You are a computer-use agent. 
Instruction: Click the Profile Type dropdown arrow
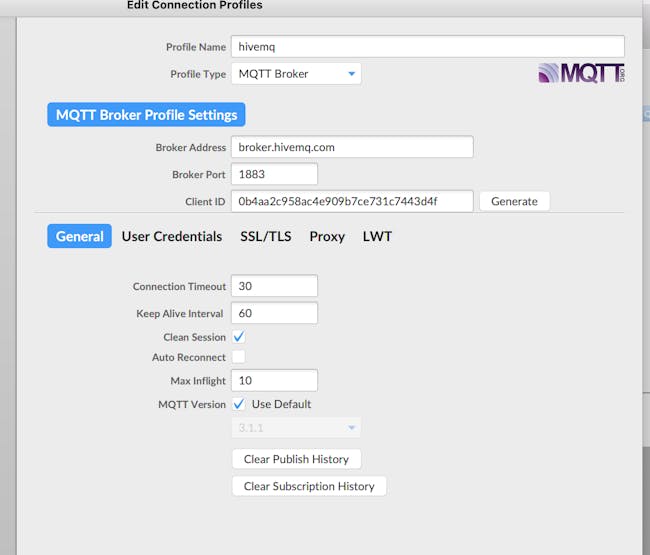pyautogui.click(x=352, y=74)
